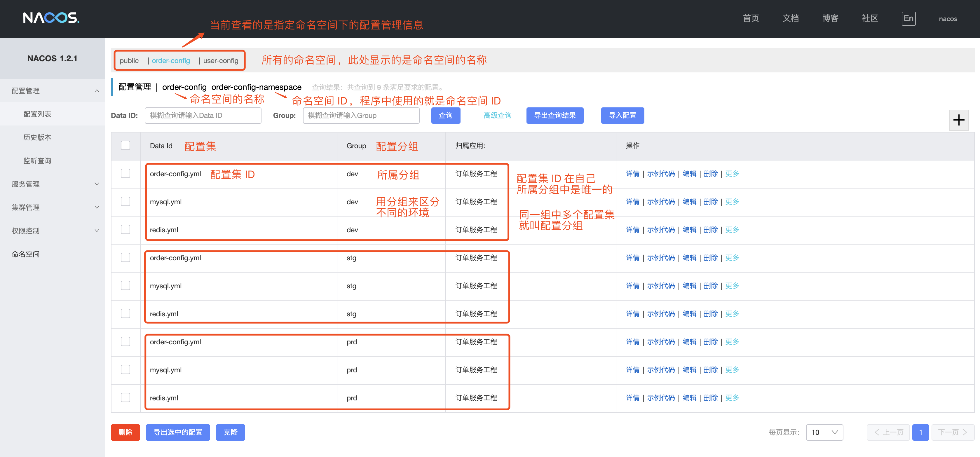Expand the 服务管理 sidebar menu
The width and height of the screenshot is (980, 457).
97,184
